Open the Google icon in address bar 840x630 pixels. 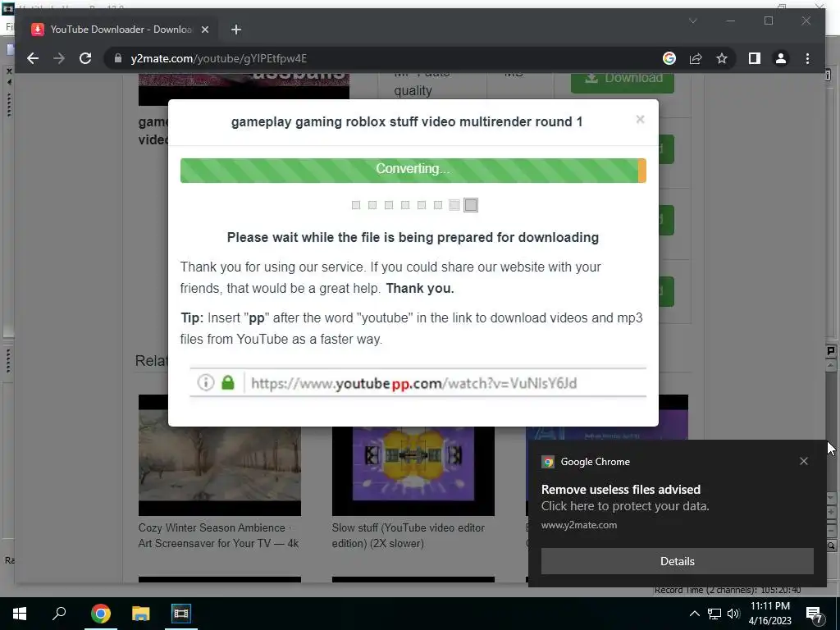[x=669, y=58]
